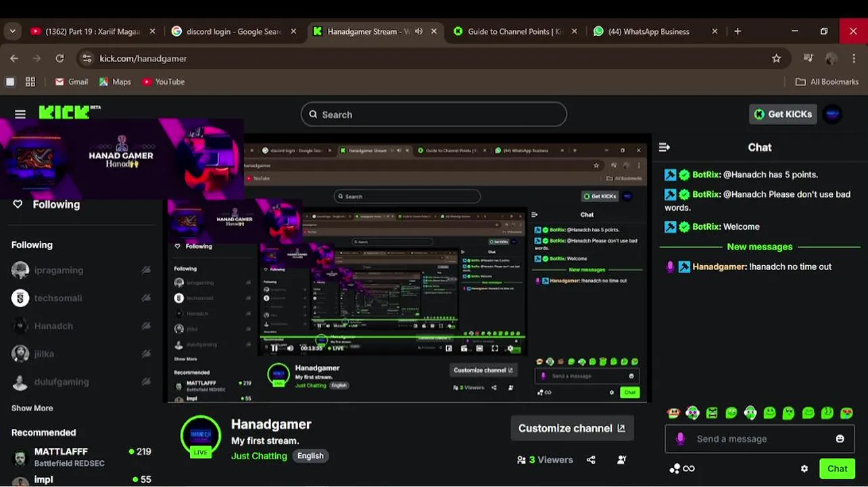Open techsomali in Following list
The image size is (868, 487).
tap(81, 298)
